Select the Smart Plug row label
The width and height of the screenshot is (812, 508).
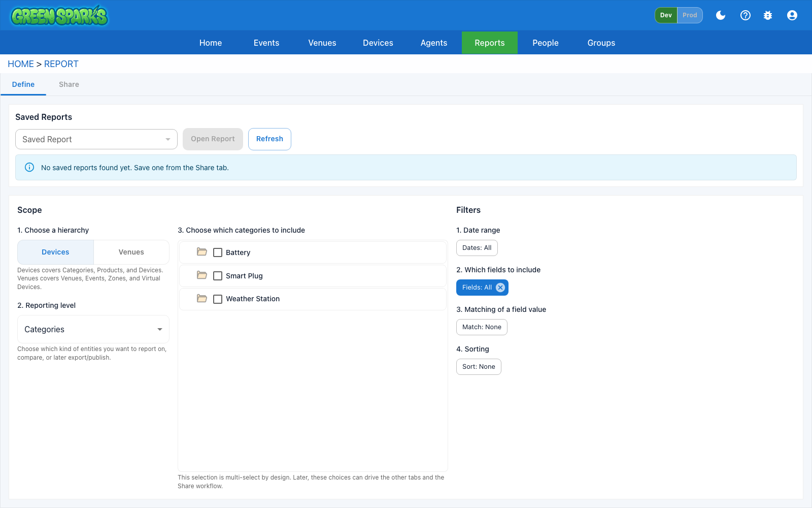pyautogui.click(x=244, y=276)
